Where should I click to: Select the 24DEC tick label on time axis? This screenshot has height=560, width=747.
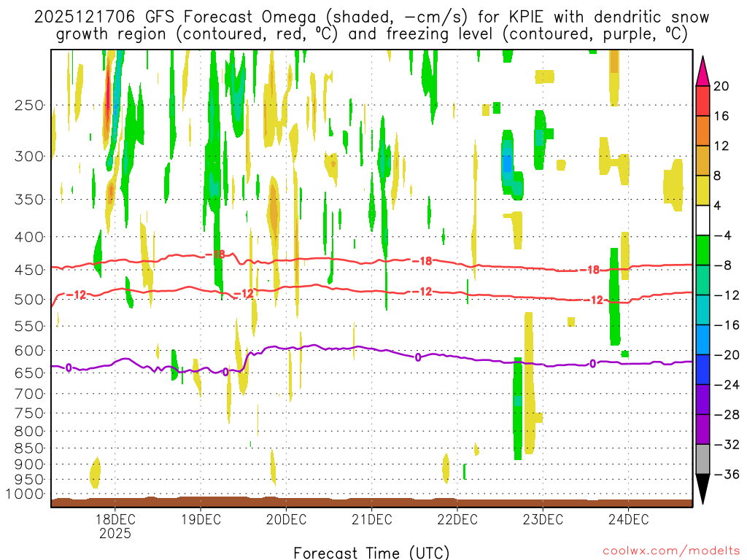pos(628,519)
